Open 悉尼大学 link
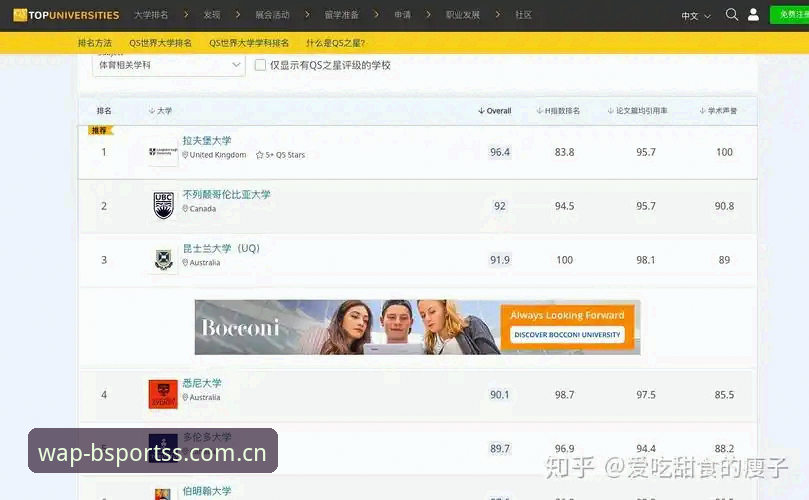 click(x=202, y=383)
